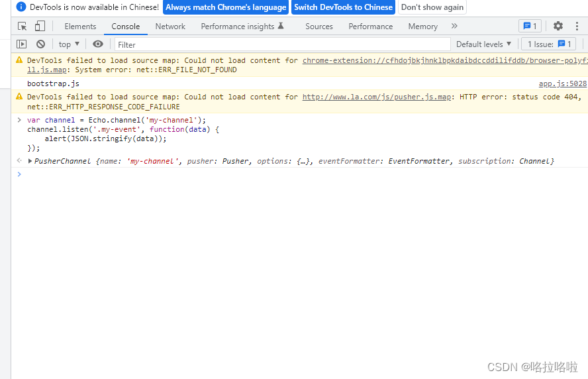
Task: Open the issues counter badge in toolbar
Action: pyautogui.click(x=530, y=26)
